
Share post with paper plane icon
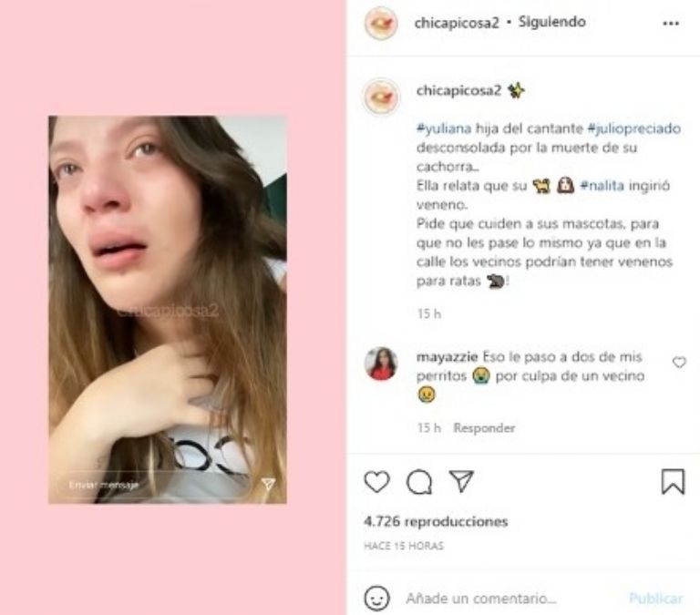[461, 481]
